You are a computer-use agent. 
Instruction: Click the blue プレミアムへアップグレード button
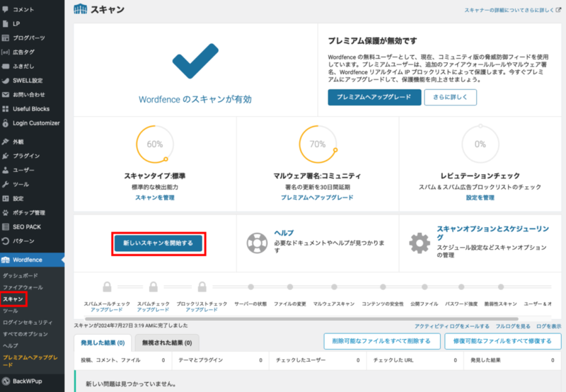374,98
